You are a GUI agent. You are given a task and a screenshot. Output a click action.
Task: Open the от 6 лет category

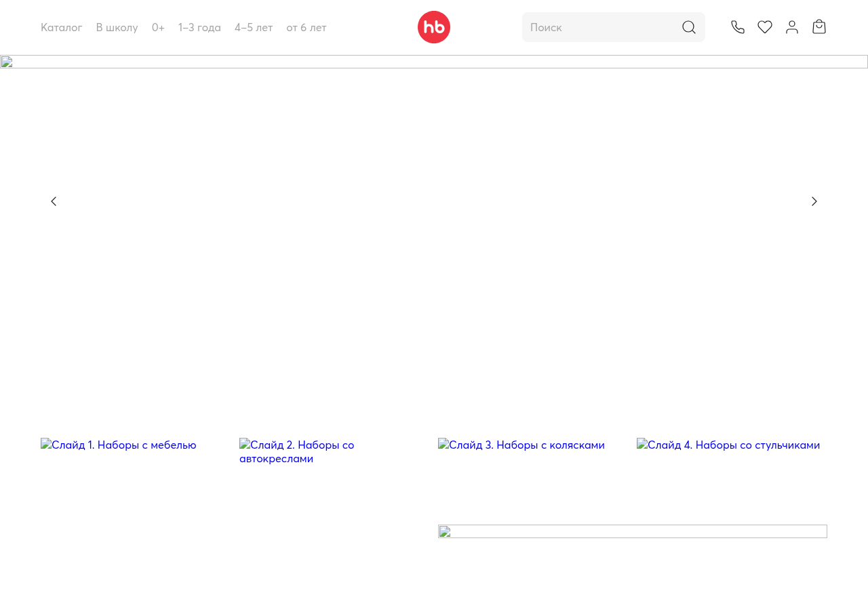pyautogui.click(x=307, y=27)
